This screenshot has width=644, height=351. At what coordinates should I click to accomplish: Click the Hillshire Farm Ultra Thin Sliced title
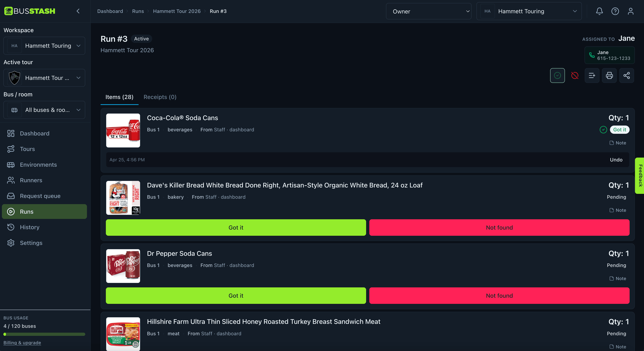coord(263,321)
